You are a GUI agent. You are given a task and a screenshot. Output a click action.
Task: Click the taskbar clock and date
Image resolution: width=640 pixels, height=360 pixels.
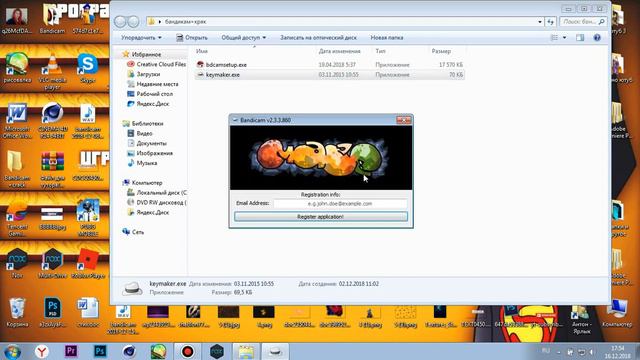[618, 352]
